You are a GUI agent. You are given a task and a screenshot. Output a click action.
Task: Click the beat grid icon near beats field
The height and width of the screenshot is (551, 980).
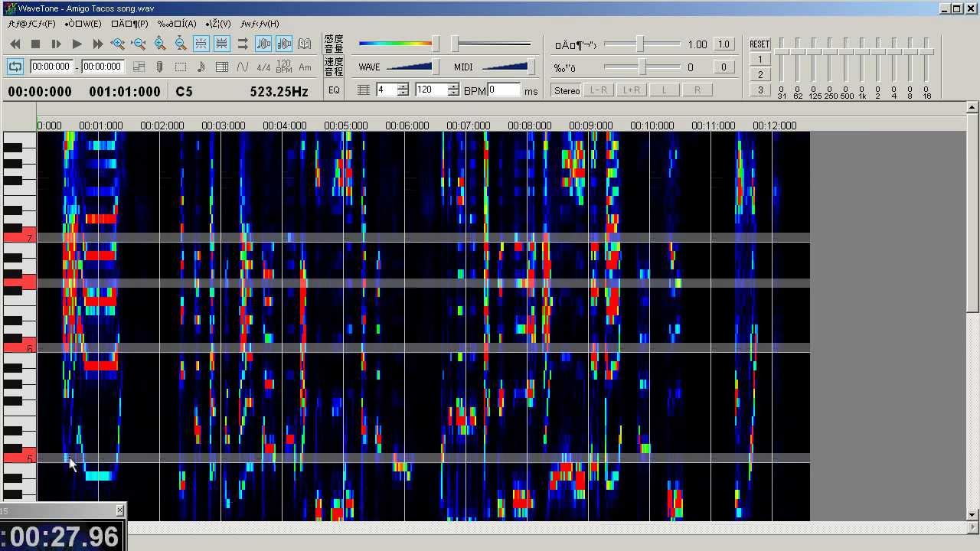coord(364,90)
